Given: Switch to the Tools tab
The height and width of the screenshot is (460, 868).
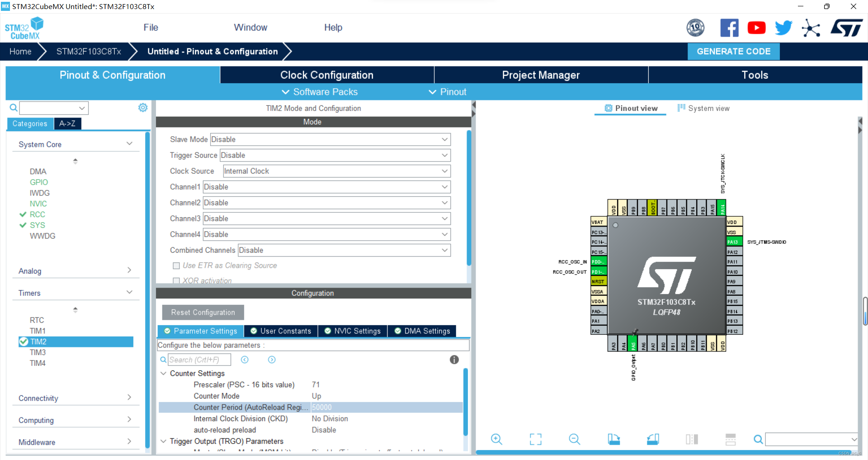Looking at the screenshot, I should (x=755, y=75).
